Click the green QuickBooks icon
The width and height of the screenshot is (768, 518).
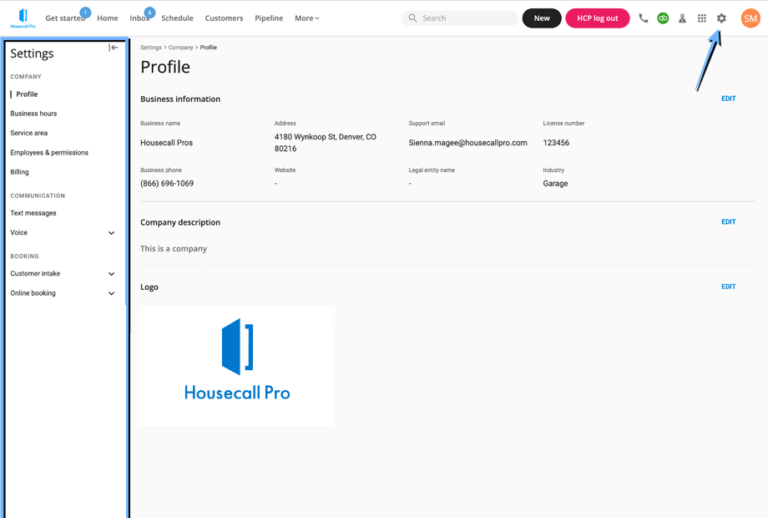point(663,18)
